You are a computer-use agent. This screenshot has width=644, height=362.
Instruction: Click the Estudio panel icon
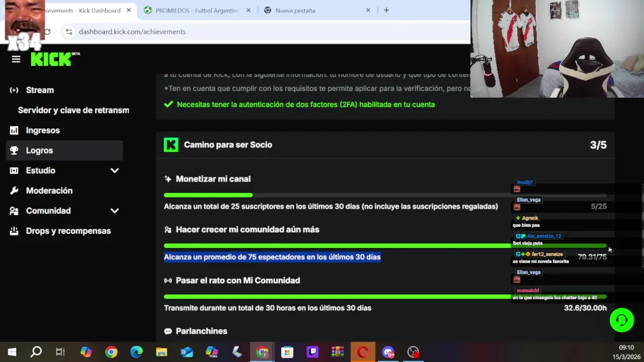coord(14,170)
